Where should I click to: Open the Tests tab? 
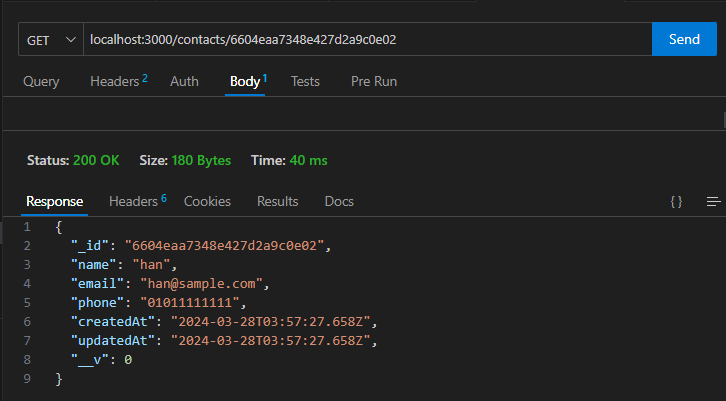[x=305, y=81]
